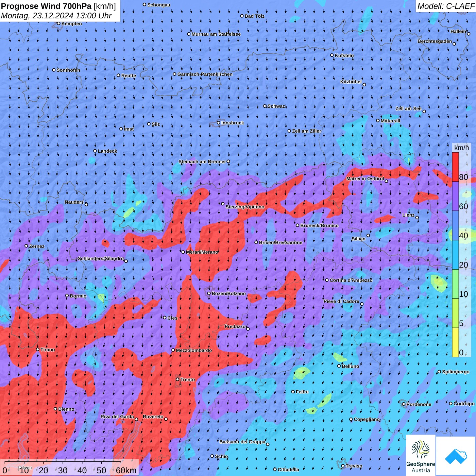Click the 'Prognose Wind 700hPa' title
The height and width of the screenshot is (476, 476).
pos(47,6)
